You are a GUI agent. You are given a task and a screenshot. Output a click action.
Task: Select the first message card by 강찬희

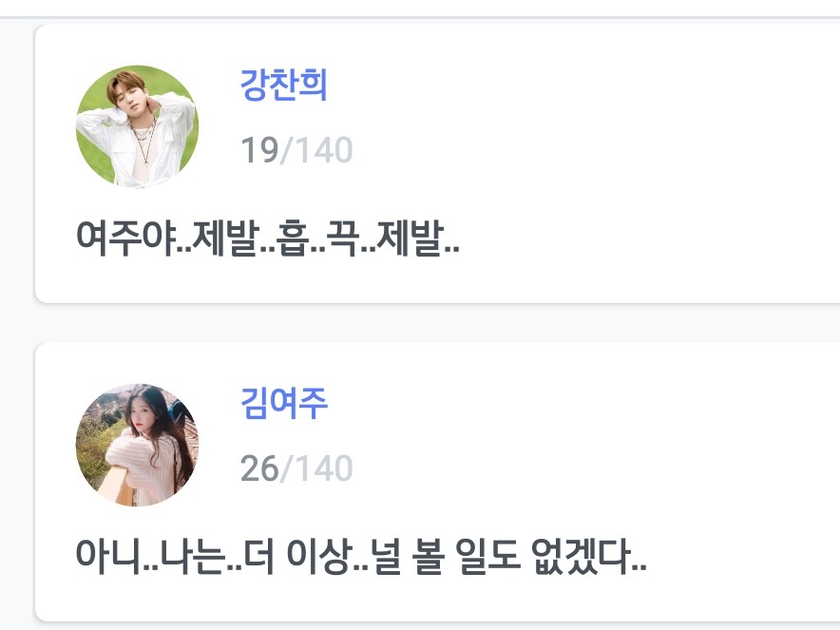pyautogui.click(x=437, y=164)
